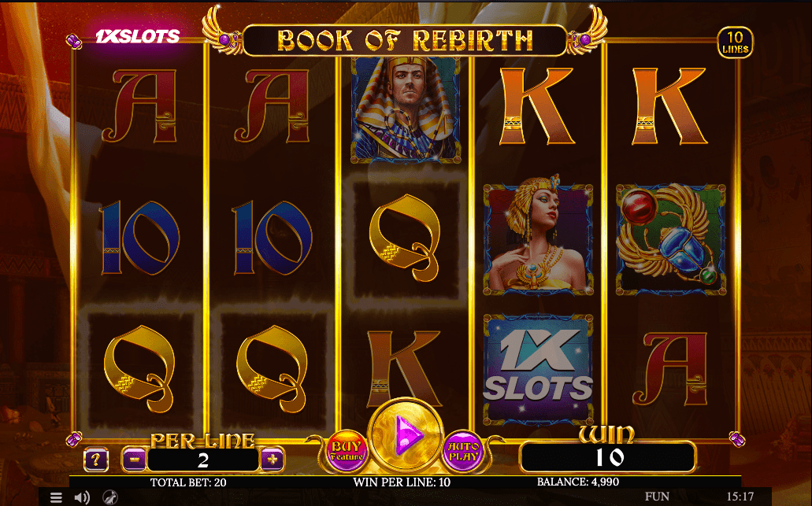Click the 10 Lines badge
The width and height of the screenshot is (812, 506).
click(735, 42)
